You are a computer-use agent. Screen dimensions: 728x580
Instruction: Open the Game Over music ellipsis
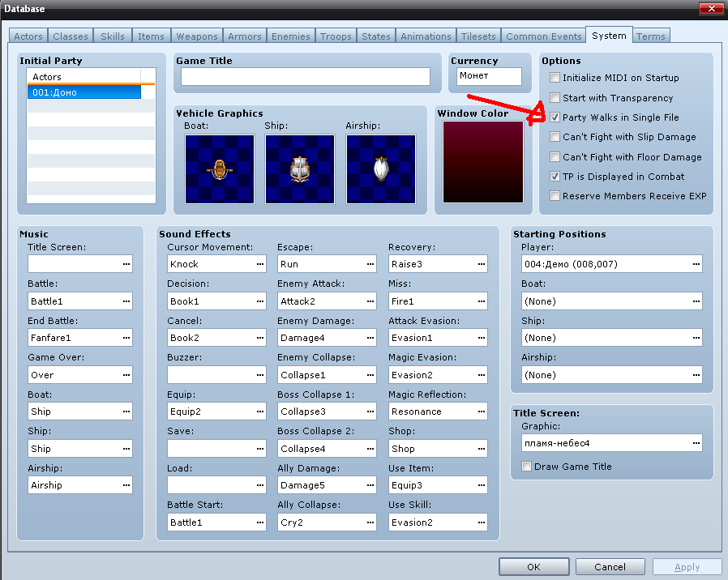(126, 375)
